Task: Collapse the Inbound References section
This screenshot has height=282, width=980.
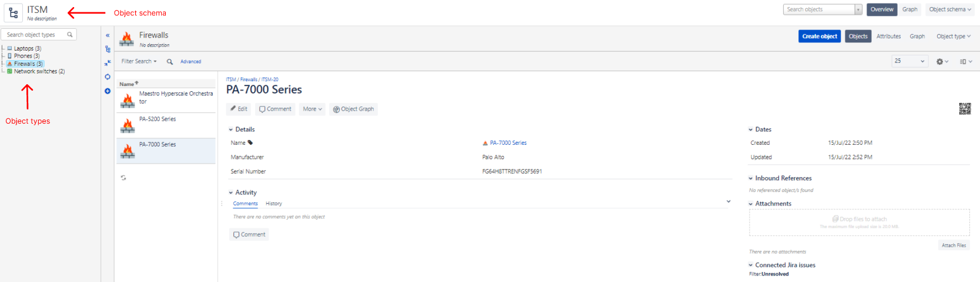Action: (751, 178)
